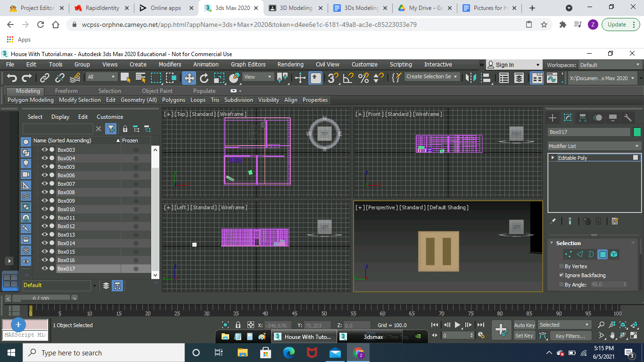Open the key mode Selected dropdown
This screenshot has height=362, width=644.
tap(565, 325)
